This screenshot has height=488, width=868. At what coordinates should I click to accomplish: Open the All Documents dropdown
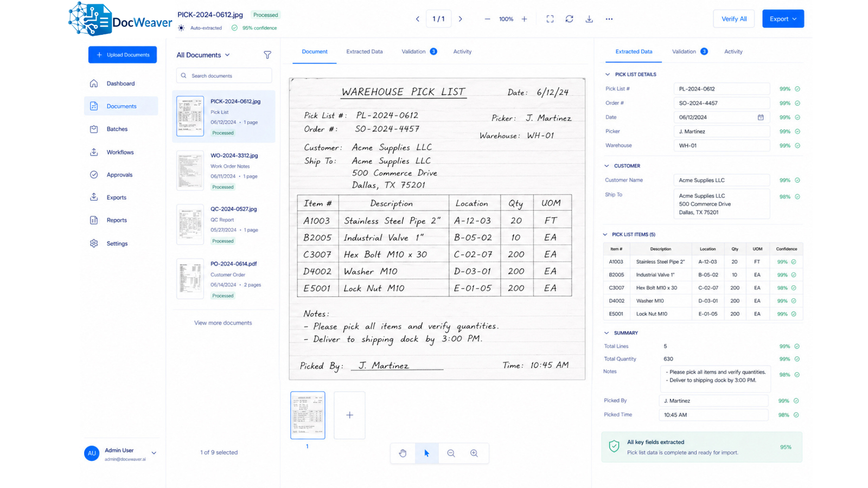203,55
